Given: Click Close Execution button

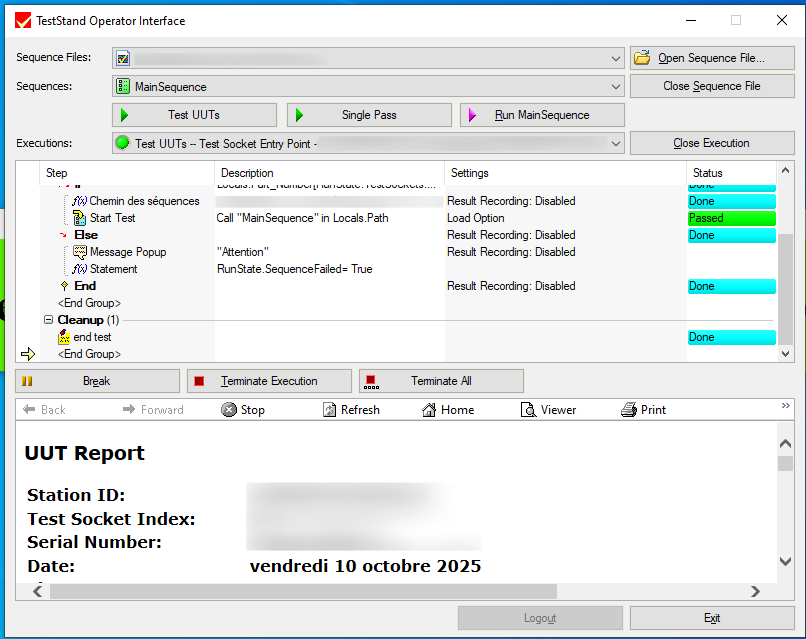Looking at the screenshot, I should 711,144.
